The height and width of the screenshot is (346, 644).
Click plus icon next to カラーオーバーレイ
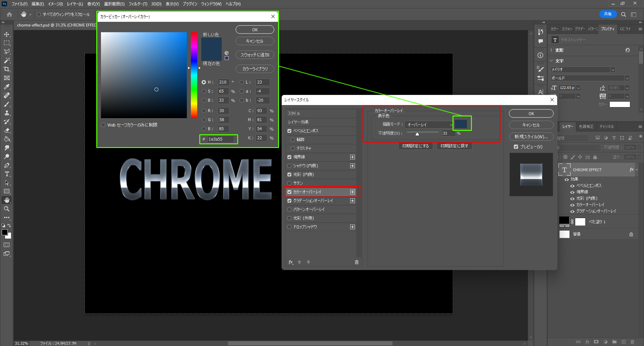pyautogui.click(x=352, y=192)
